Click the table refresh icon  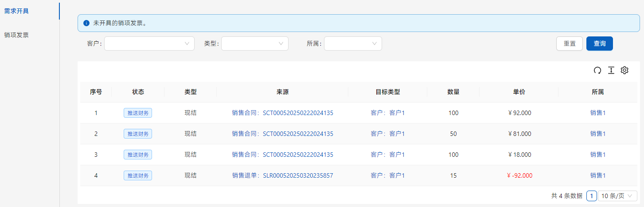point(597,70)
